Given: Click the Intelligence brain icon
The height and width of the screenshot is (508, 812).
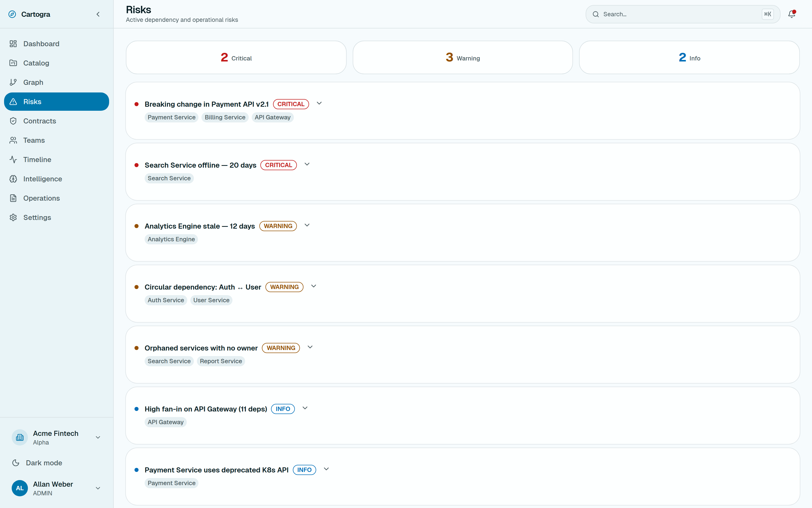Looking at the screenshot, I should coord(13,179).
